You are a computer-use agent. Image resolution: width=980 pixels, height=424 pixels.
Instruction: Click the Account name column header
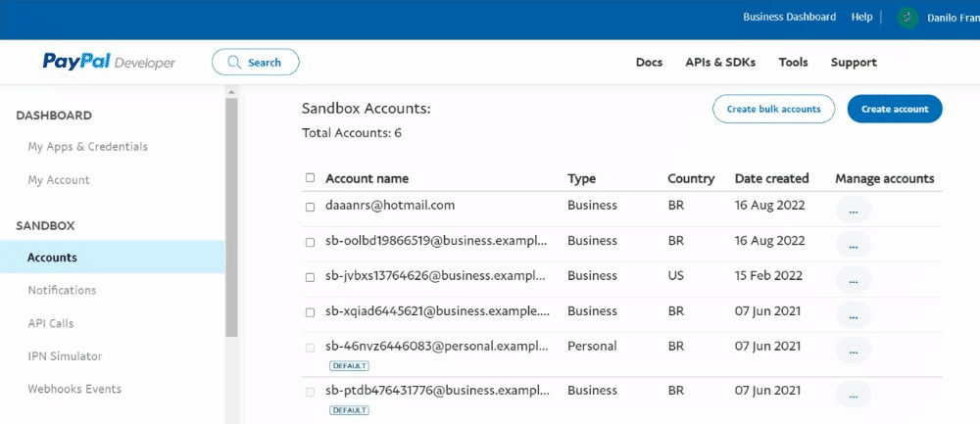coord(367,178)
